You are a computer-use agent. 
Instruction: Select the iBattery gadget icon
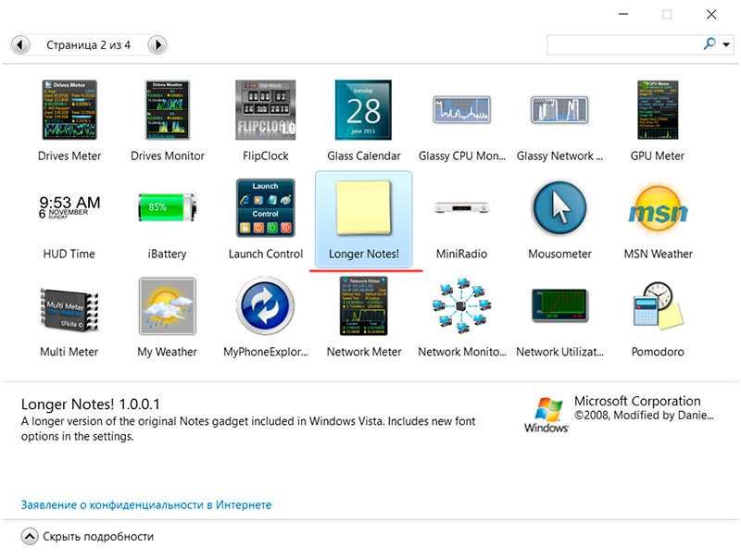tap(167, 208)
